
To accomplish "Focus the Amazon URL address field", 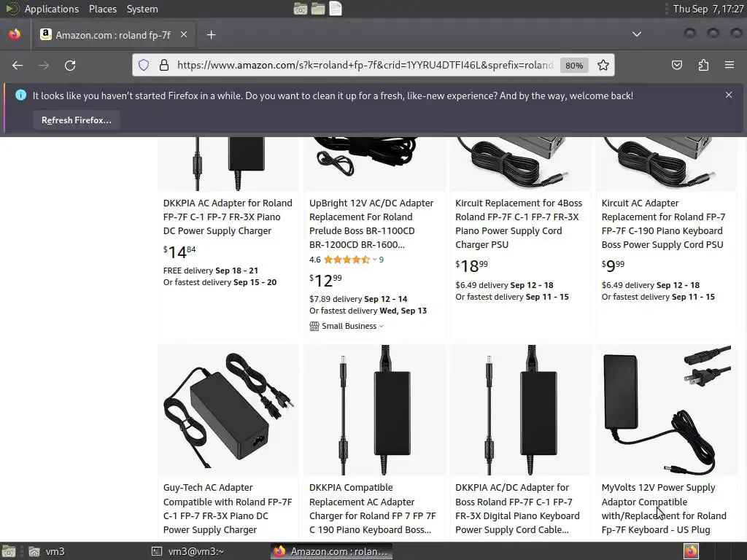I will (365, 65).
